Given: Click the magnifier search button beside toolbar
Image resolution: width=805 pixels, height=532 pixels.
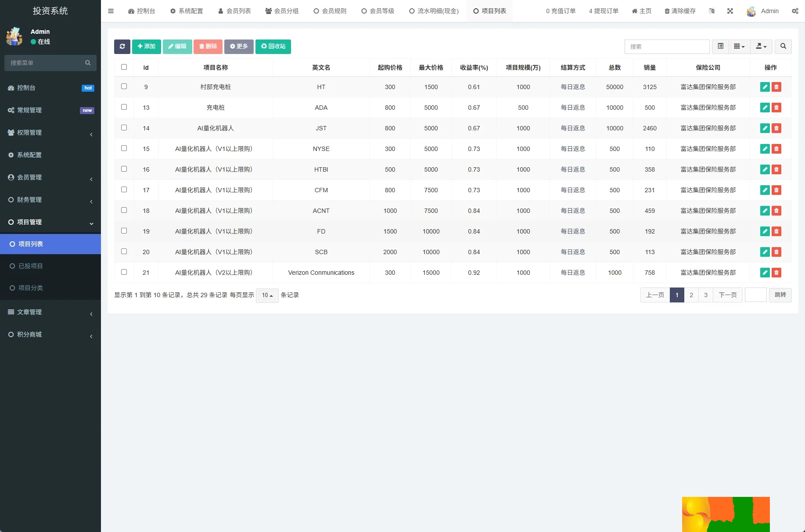Looking at the screenshot, I should (x=783, y=47).
